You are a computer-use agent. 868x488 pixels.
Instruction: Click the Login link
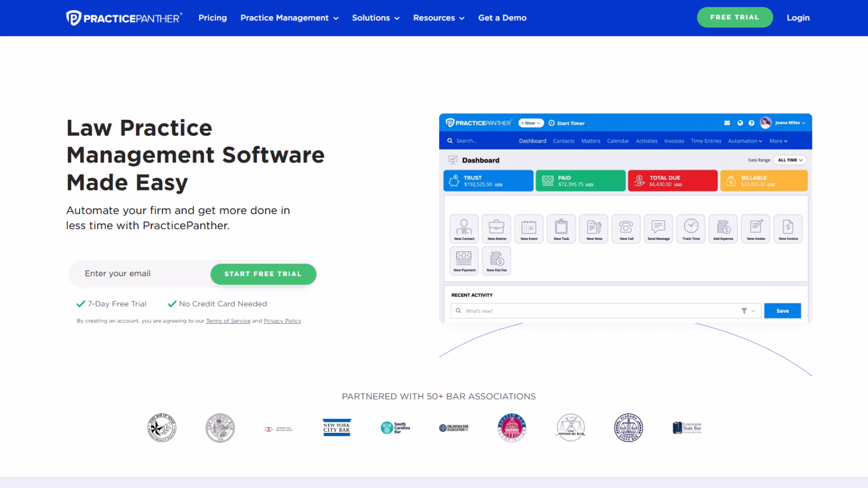click(x=798, y=18)
